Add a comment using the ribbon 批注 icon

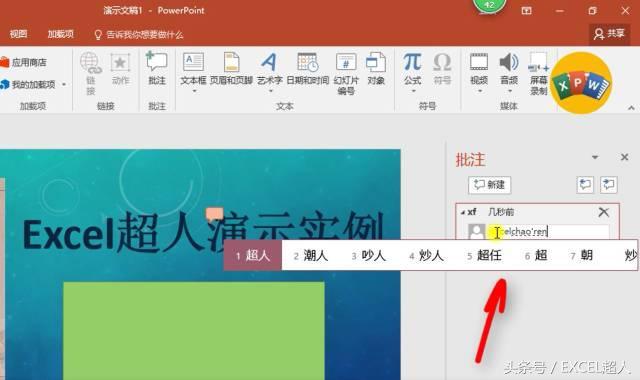[x=157, y=69]
